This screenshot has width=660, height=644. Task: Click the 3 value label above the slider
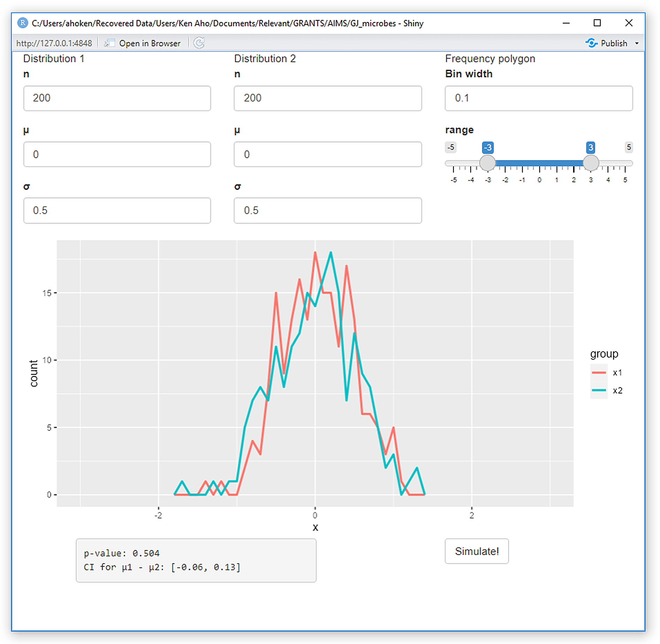(590, 147)
